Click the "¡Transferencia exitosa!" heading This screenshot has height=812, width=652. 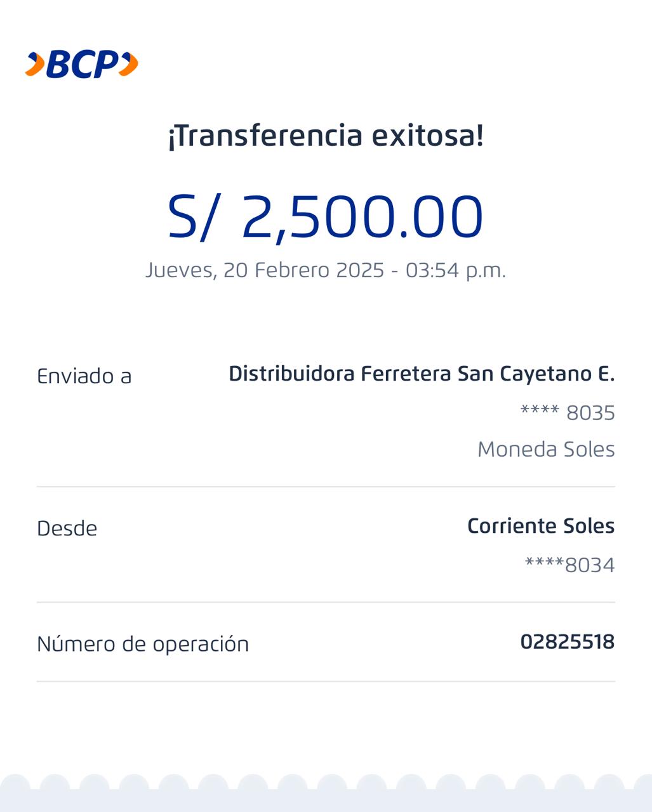(326, 136)
